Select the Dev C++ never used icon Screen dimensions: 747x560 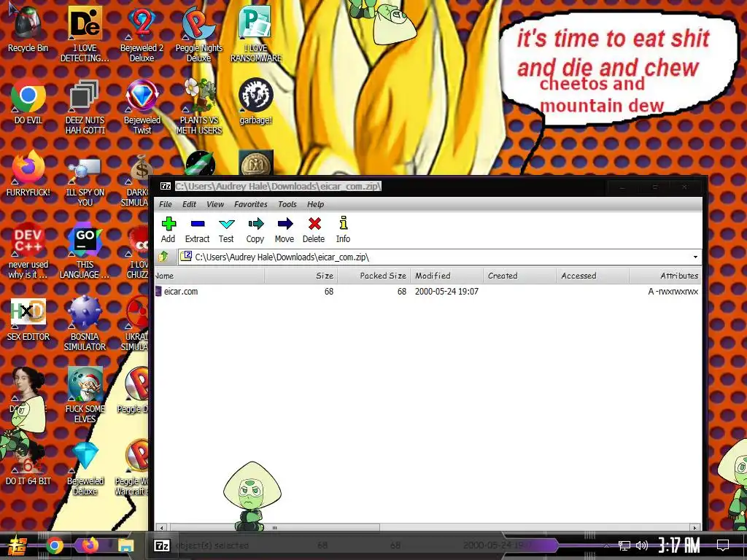coord(28,251)
